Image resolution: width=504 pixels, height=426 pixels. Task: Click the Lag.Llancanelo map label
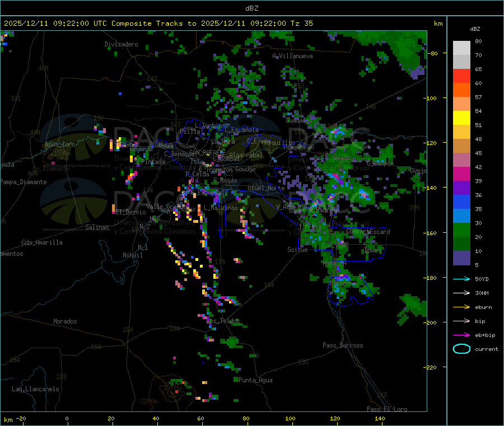coord(35,389)
